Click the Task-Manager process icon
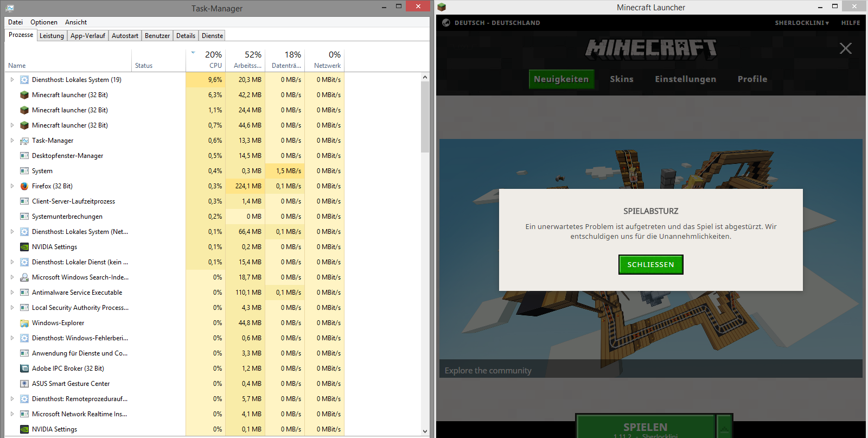868x438 pixels. (24, 141)
